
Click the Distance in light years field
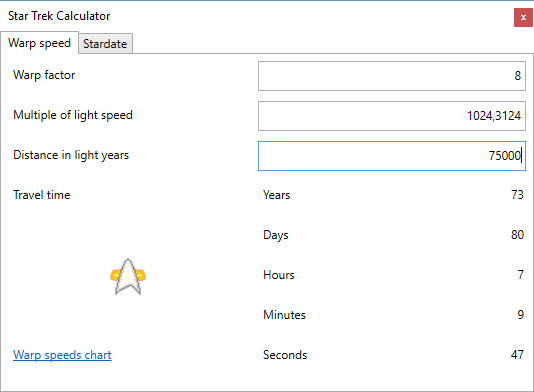click(x=392, y=156)
